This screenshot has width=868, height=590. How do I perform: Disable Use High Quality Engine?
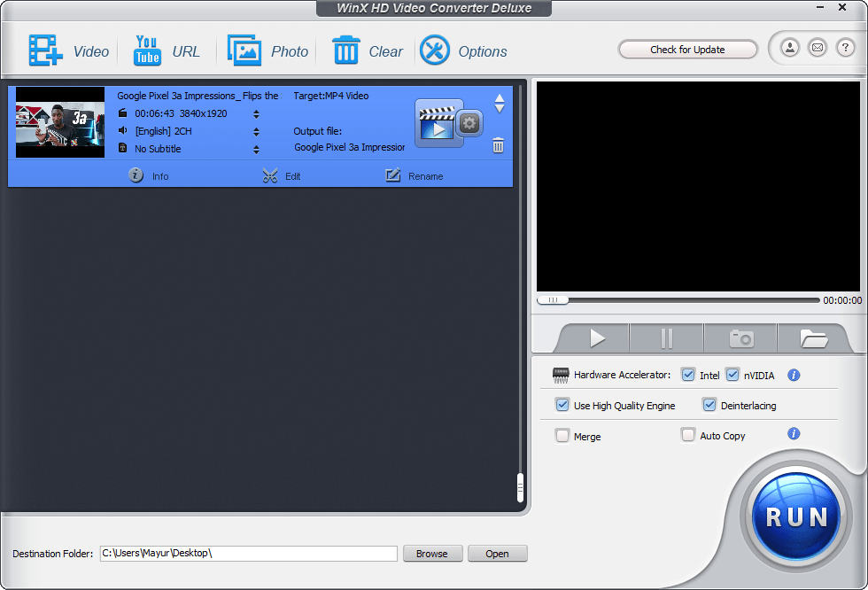tap(562, 405)
